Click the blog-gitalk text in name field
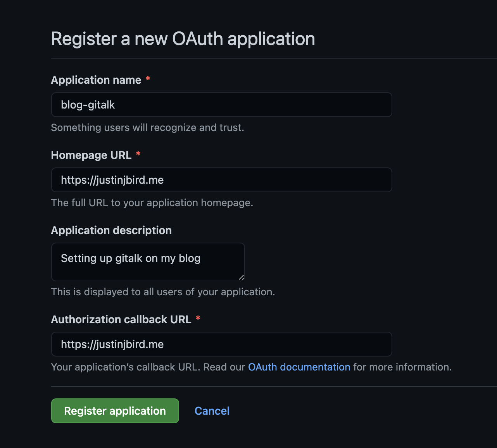497x448 pixels. (x=88, y=105)
